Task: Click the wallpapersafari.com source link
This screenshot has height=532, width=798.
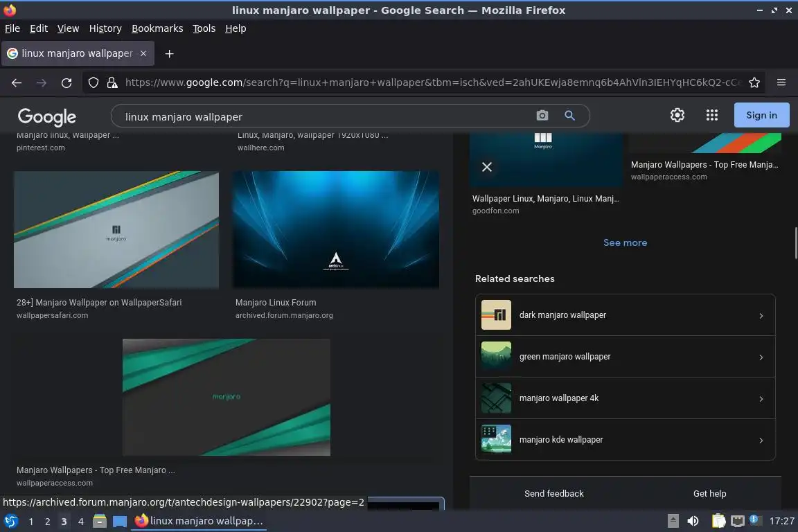Action: pyautogui.click(x=52, y=315)
